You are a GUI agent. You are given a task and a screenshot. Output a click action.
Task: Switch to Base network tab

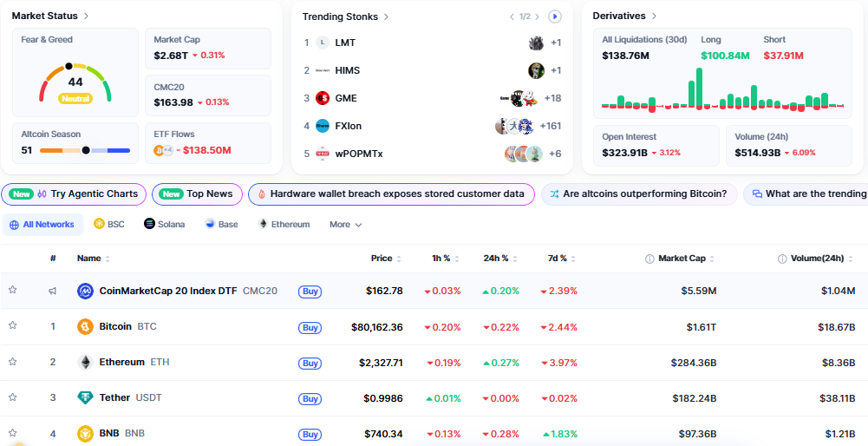(x=221, y=225)
